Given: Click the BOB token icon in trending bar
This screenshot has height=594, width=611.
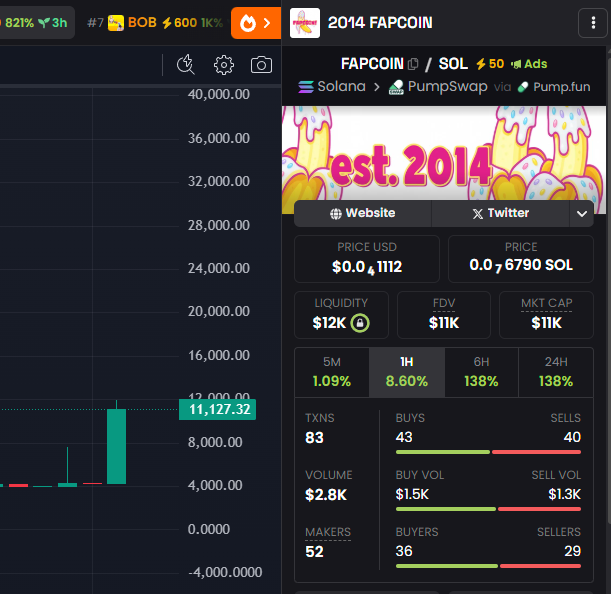Looking at the screenshot, I should click(116, 23).
